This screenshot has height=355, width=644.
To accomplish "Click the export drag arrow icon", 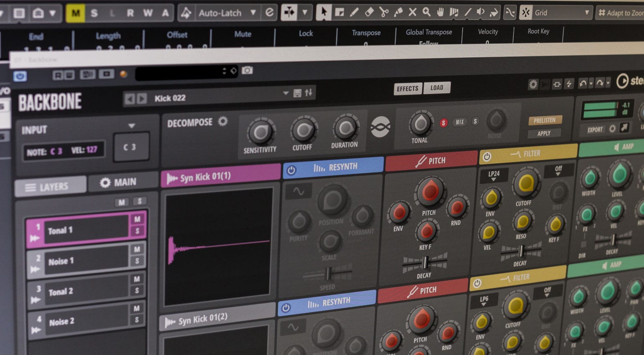I will [x=624, y=128].
